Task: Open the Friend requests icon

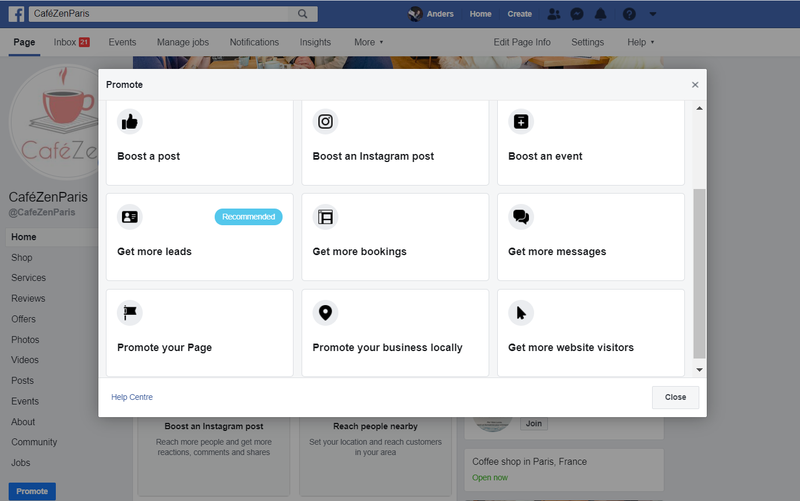Action: [x=554, y=14]
